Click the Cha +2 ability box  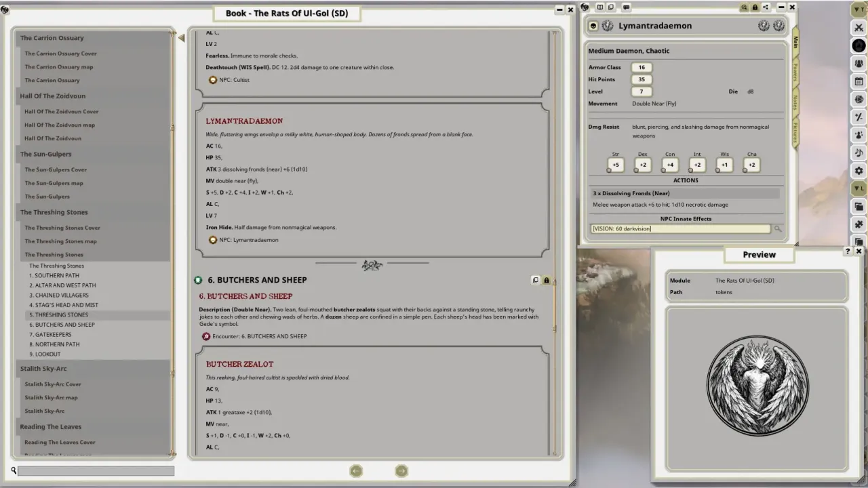tap(751, 165)
